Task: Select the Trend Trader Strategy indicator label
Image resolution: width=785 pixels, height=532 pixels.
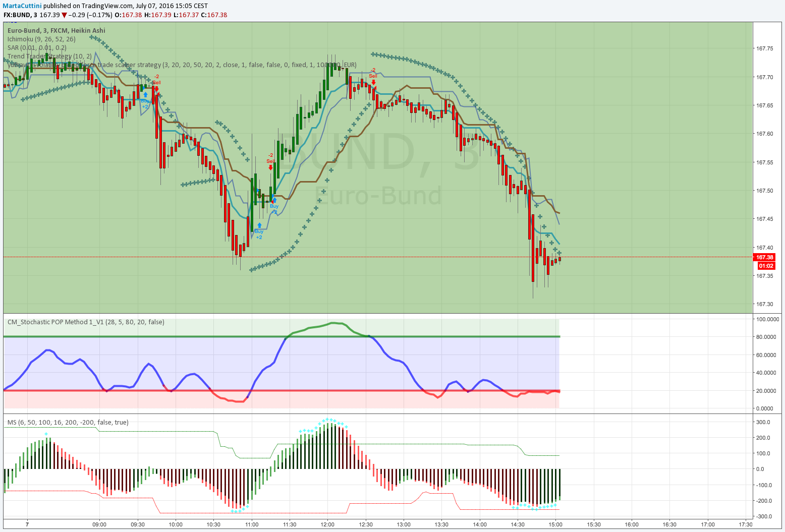Action: (49, 56)
